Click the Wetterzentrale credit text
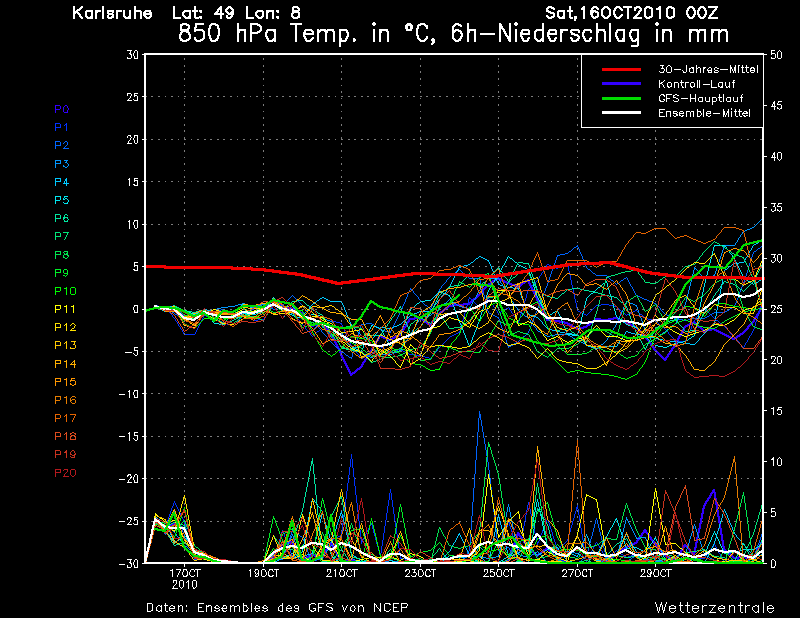Image resolution: width=800 pixels, height=618 pixels. click(715, 608)
